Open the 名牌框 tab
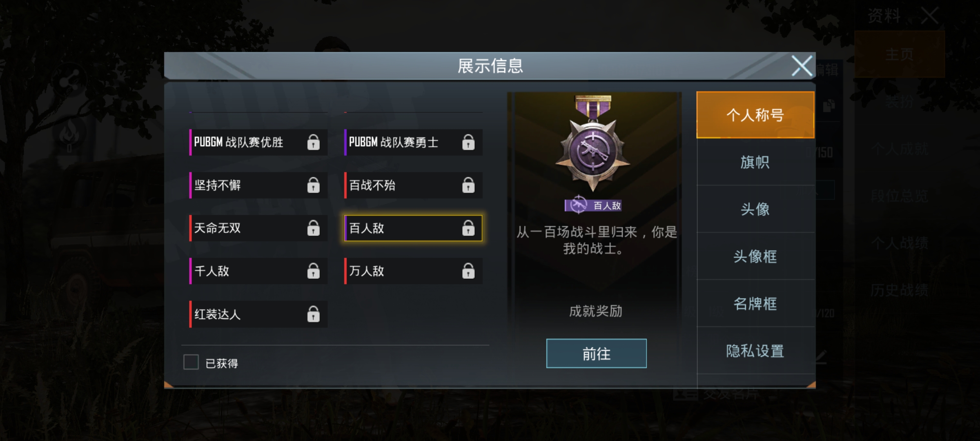The width and height of the screenshot is (980, 441). pyautogui.click(x=755, y=303)
